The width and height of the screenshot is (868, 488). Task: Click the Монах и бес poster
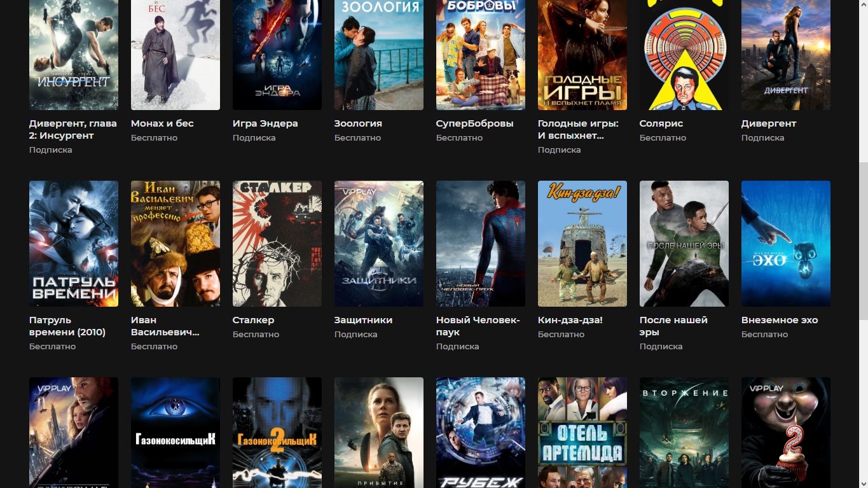pos(176,55)
